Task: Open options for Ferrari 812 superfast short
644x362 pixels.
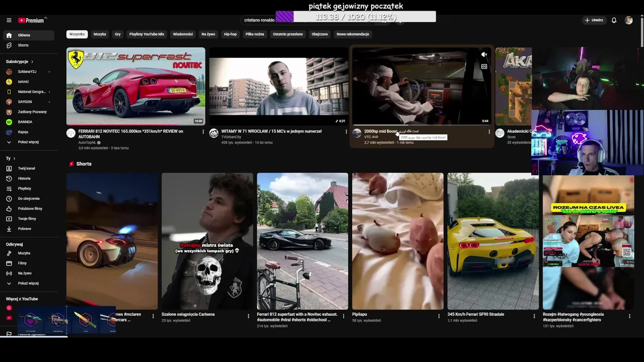Action: coord(344,316)
